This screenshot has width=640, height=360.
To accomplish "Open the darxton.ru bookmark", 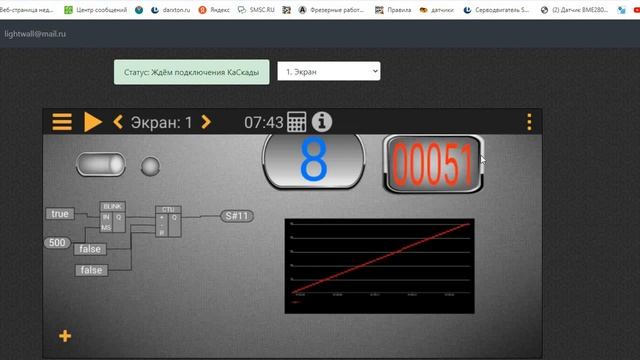I will click(x=171, y=10).
